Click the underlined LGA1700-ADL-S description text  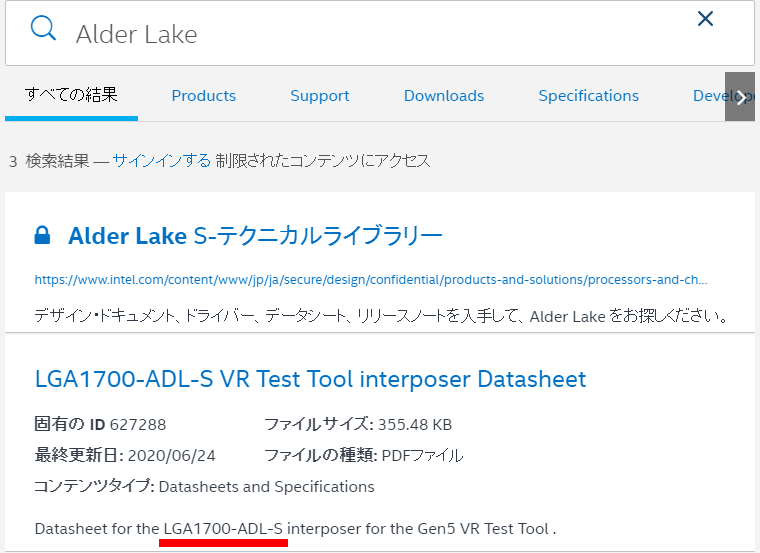click(223, 529)
